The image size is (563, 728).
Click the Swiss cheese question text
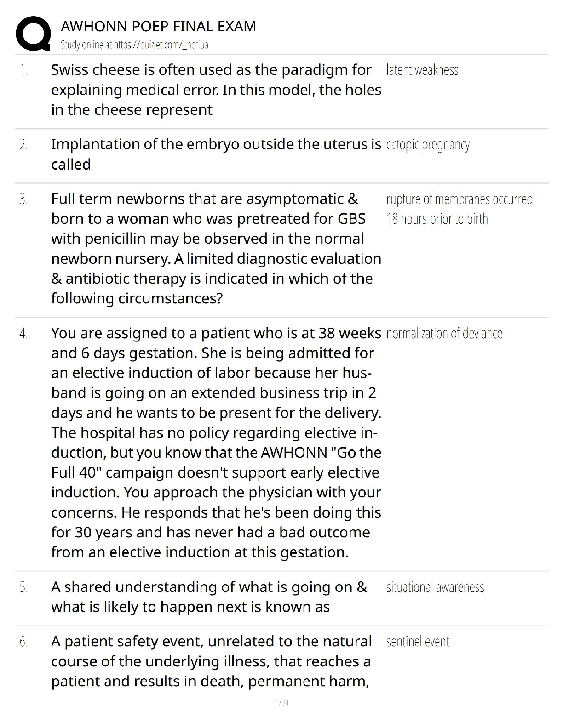[x=216, y=90]
